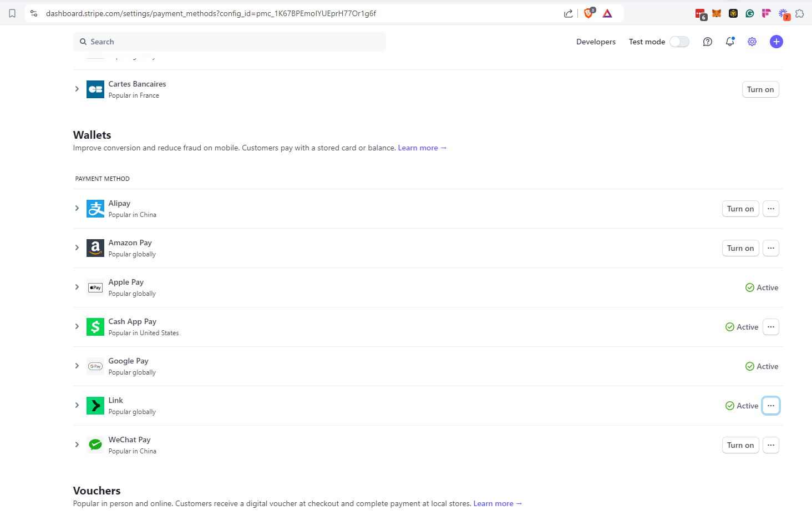Image resolution: width=812 pixels, height=520 pixels.
Task: Click the site information icon in address bar
Action: coord(34,13)
